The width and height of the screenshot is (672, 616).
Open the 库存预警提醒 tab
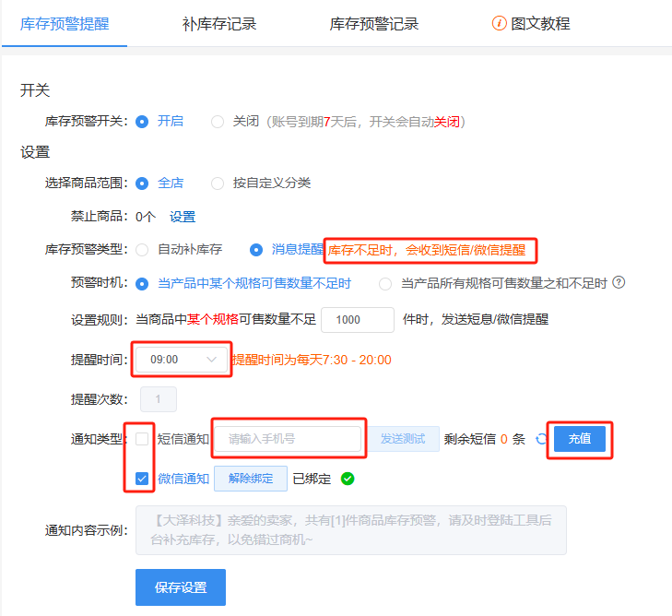coord(65,24)
